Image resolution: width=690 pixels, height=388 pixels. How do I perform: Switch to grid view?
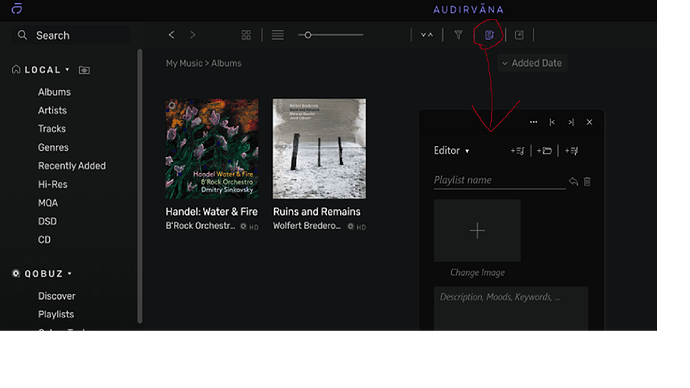tap(246, 35)
